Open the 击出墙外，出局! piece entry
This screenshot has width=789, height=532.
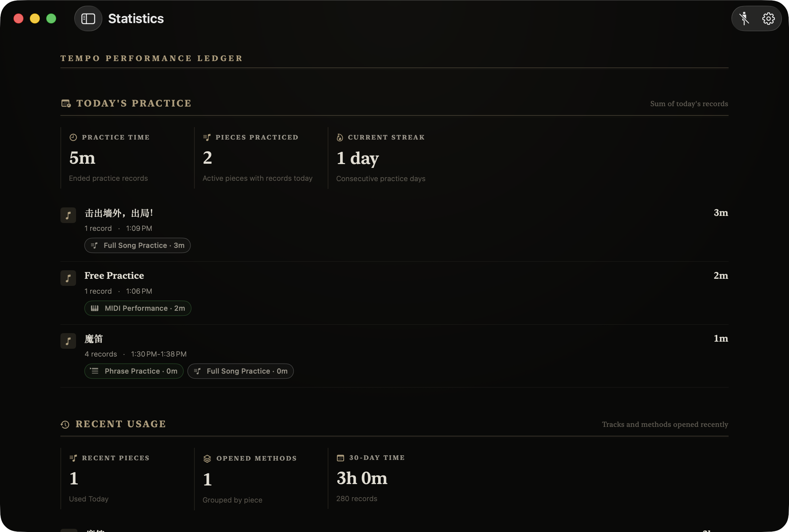point(119,213)
